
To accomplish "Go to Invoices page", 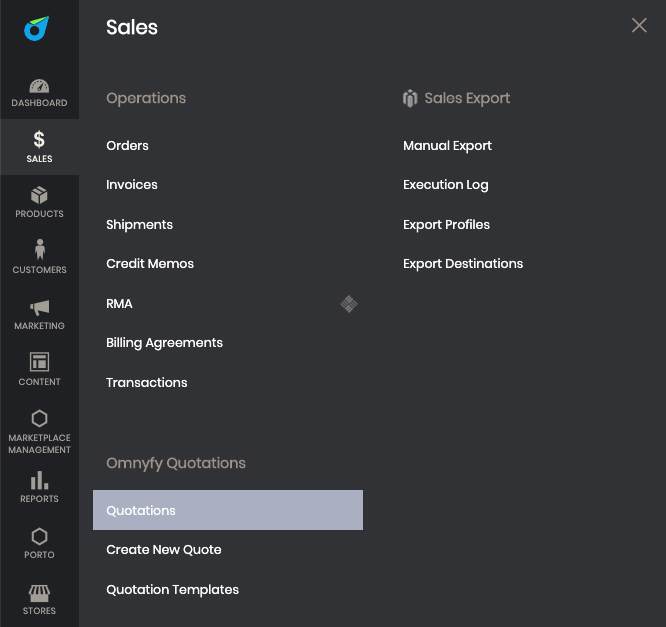I will pyautogui.click(x=132, y=185).
